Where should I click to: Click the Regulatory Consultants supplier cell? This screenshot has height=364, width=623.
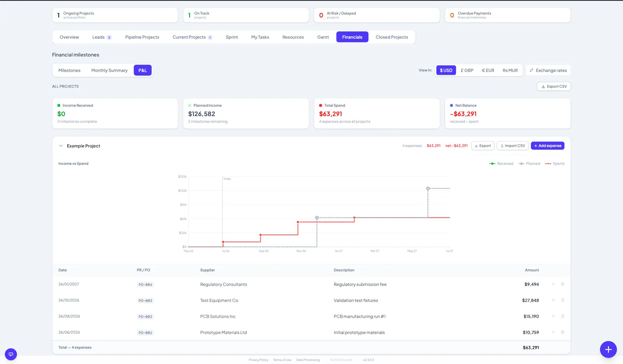[x=224, y=285]
